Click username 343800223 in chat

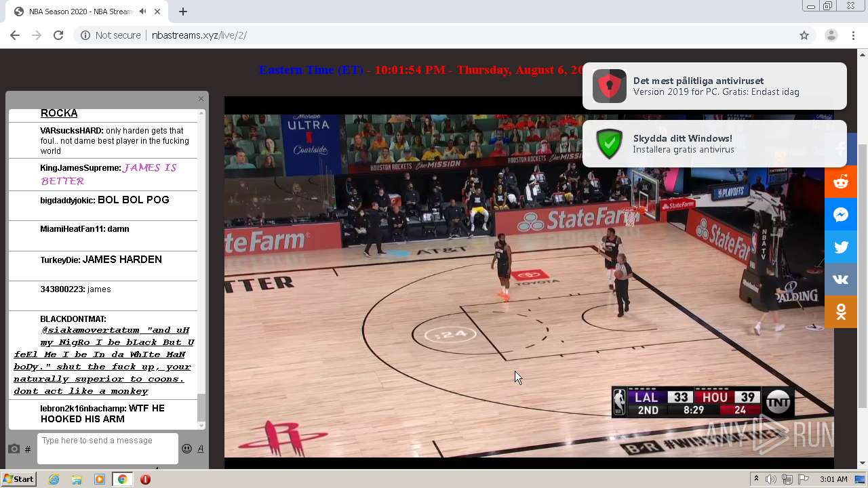click(62, 289)
